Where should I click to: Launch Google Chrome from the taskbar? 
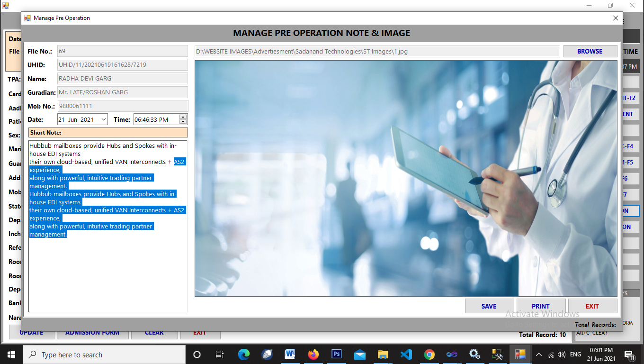[x=429, y=355]
